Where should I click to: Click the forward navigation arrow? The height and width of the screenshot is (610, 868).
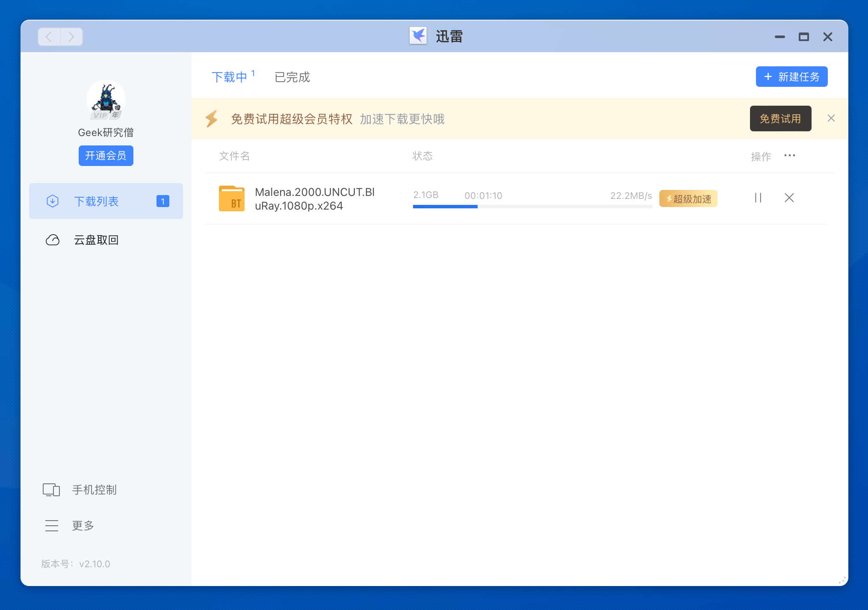click(71, 37)
